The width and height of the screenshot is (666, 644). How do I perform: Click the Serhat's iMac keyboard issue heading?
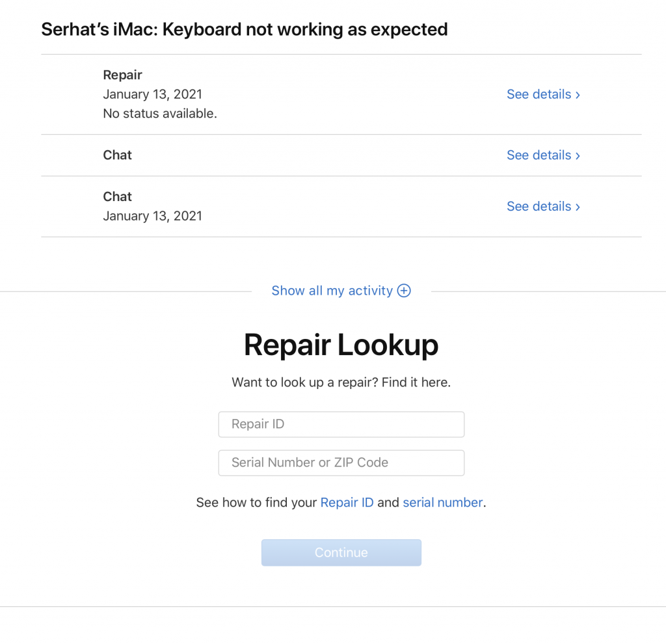tap(245, 30)
